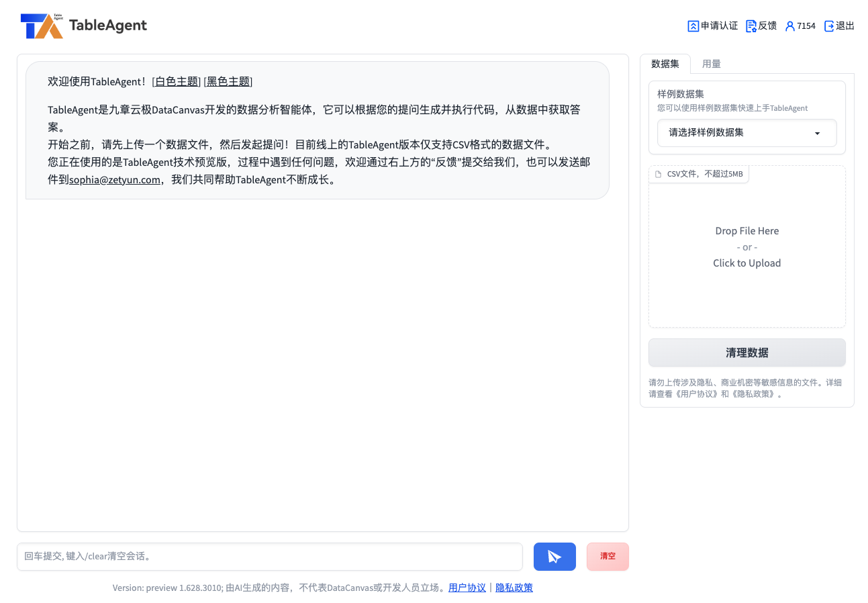Switch to 白色主题 white theme
The image size is (868, 603).
point(177,81)
